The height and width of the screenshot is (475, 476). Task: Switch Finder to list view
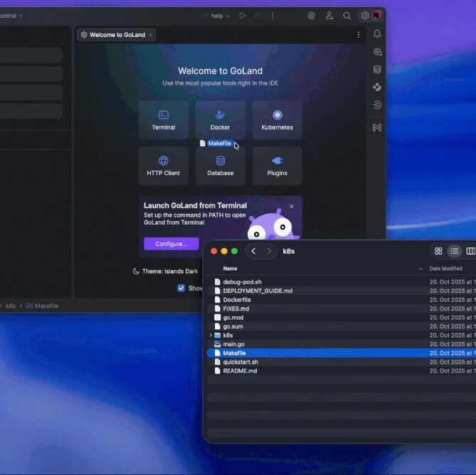[x=455, y=251]
